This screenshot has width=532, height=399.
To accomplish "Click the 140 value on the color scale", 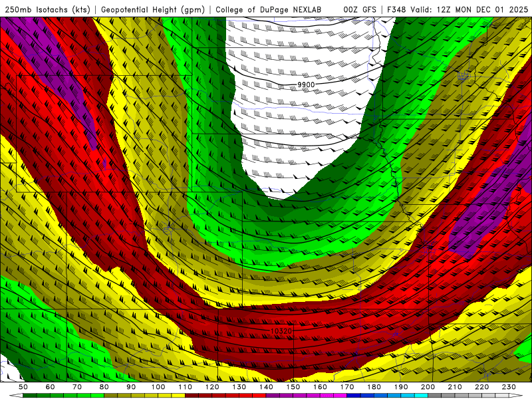I will click(266, 387).
